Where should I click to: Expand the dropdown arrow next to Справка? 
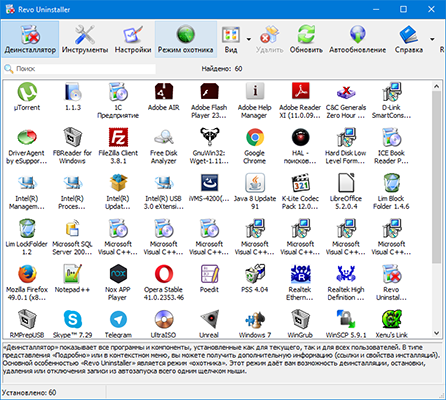click(432, 39)
